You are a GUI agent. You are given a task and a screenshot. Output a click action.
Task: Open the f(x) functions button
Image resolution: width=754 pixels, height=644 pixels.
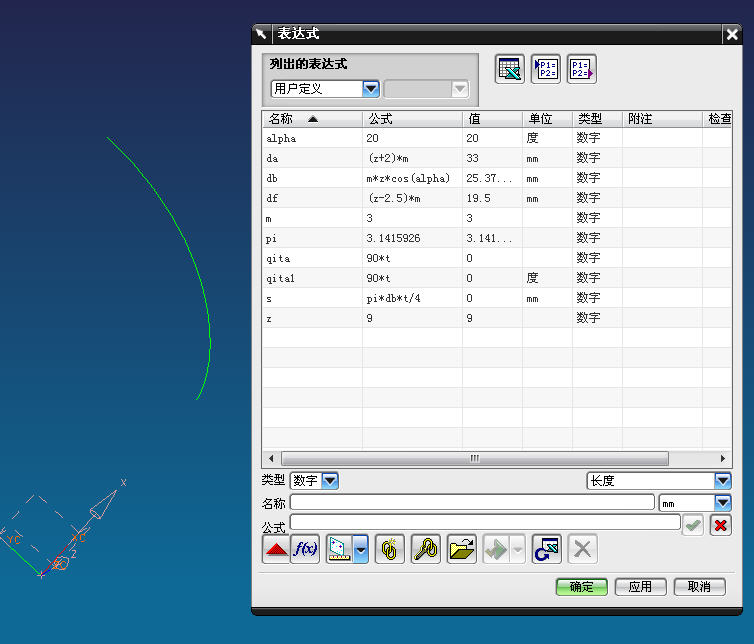point(305,549)
